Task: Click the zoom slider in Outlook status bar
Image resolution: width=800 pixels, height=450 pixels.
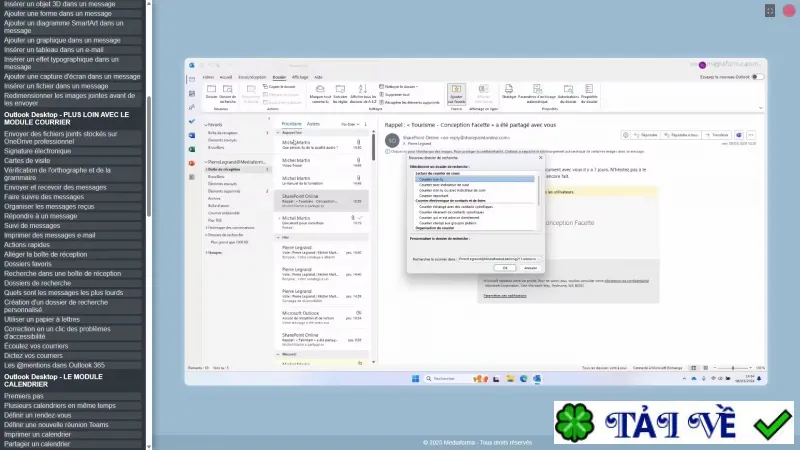Action: 733,368
